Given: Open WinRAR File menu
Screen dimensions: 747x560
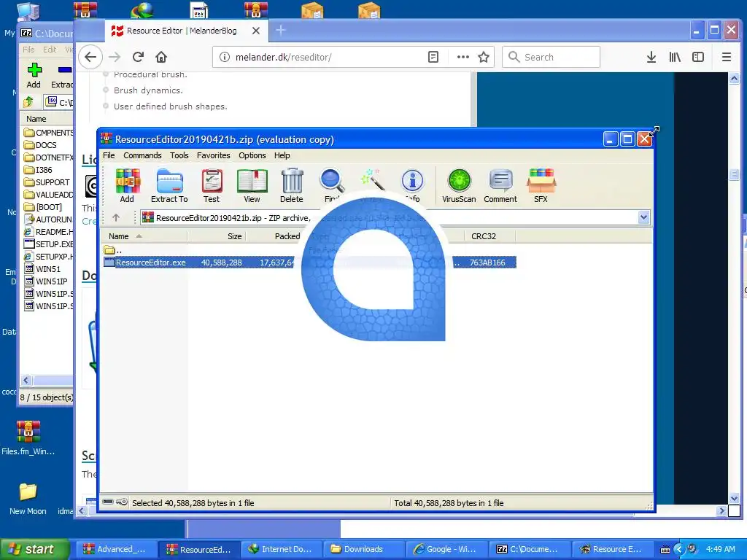Looking at the screenshot, I should click(x=109, y=155).
